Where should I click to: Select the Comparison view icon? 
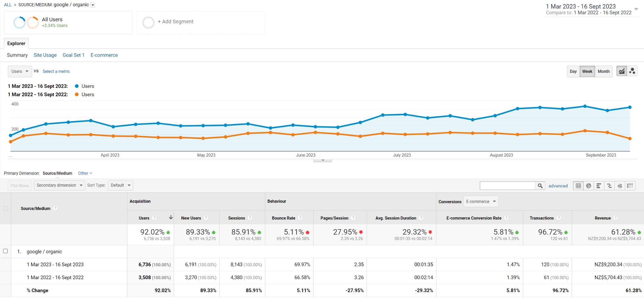(x=609, y=186)
